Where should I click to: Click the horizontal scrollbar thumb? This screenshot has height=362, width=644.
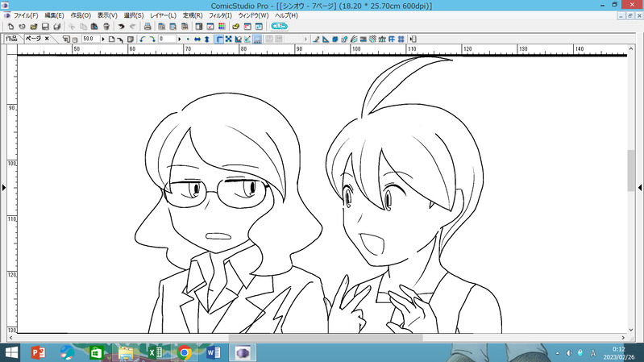pos(326,338)
